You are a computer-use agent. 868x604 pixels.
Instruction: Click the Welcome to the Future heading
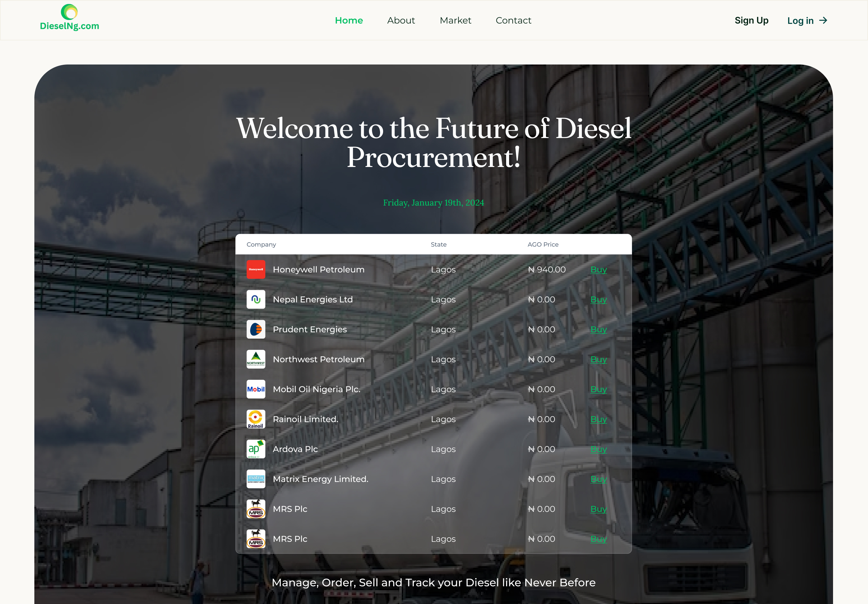coord(434,143)
